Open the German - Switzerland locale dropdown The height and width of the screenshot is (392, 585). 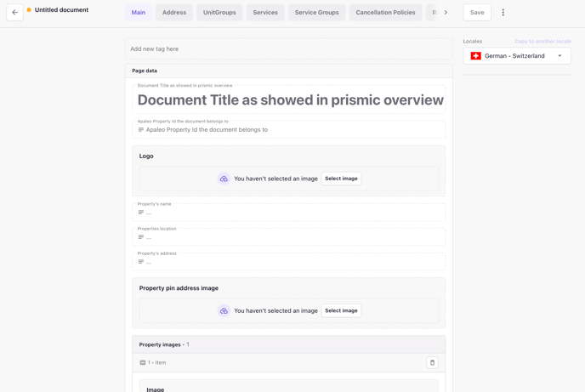(517, 56)
